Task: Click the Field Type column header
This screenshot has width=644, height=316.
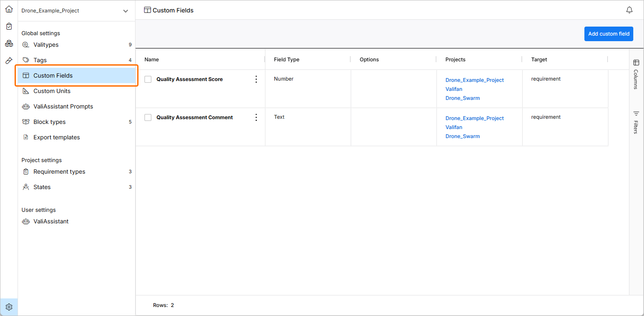Action: [x=286, y=60]
